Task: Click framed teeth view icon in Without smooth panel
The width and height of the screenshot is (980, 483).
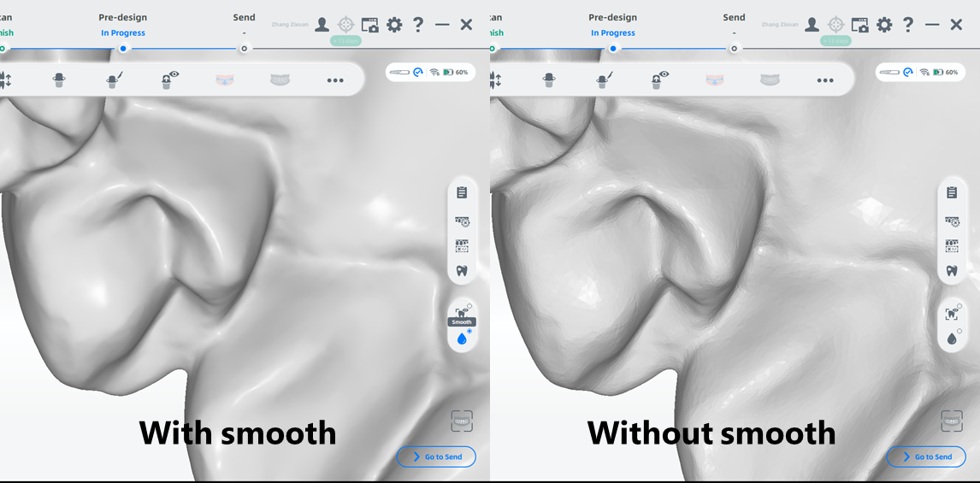Action: tap(952, 421)
